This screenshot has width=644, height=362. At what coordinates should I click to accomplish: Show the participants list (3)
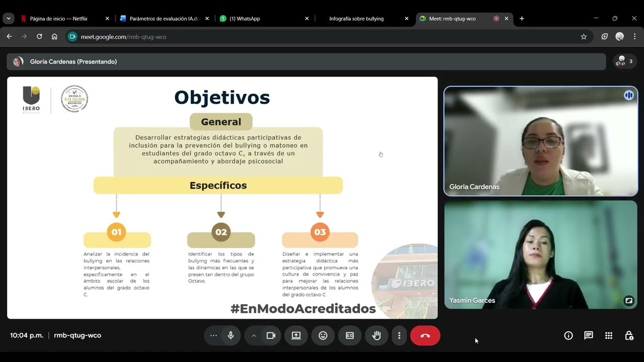tap(625, 61)
